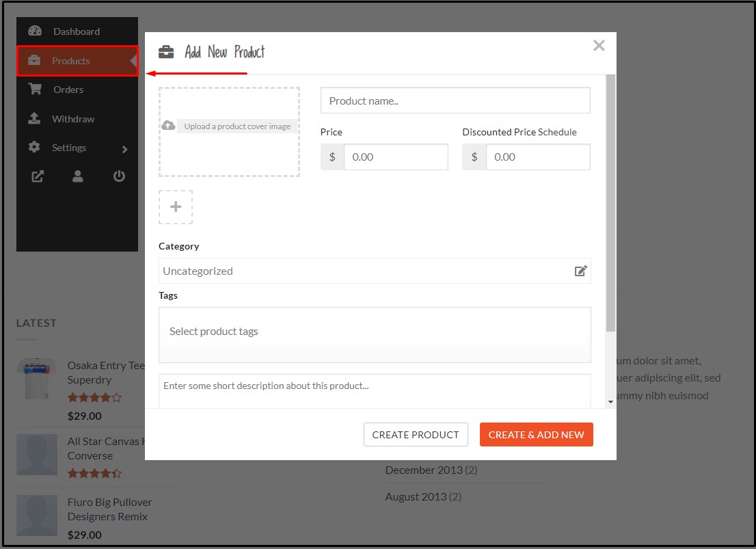Select Products in the sidebar

click(77, 61)
